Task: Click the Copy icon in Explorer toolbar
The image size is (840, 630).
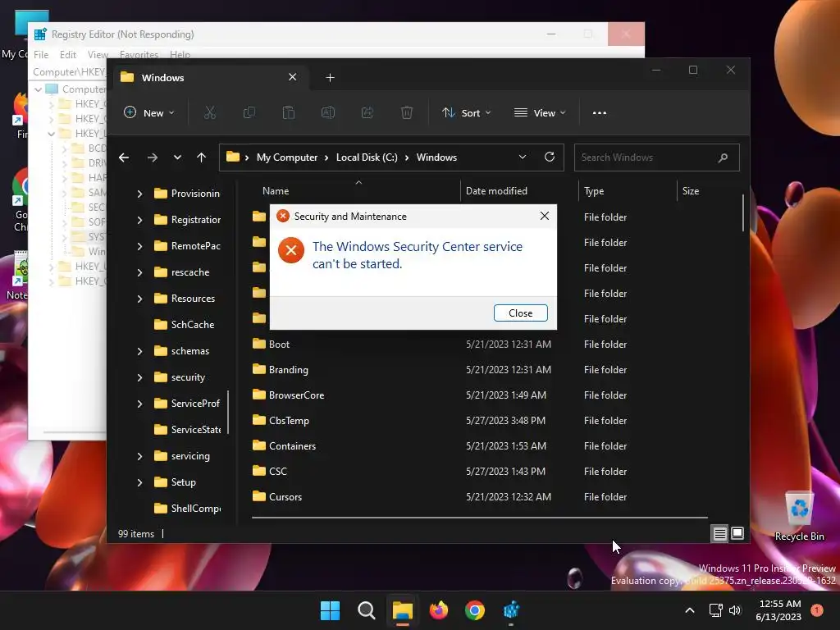Action: (249, 113)
